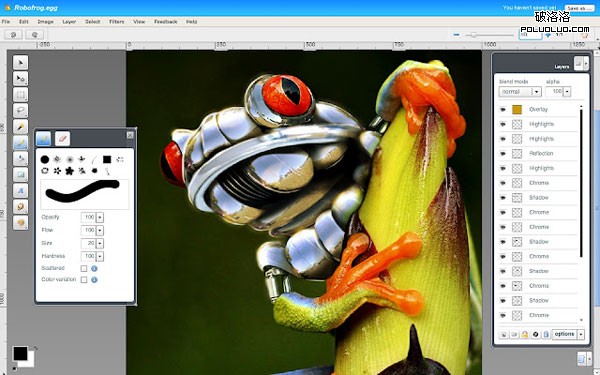Choose the text tool in toolbox
Screen dimensions: 600x375
(x=20, y=191)
